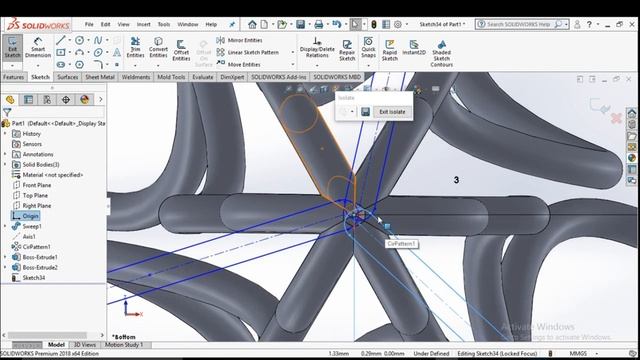Open the File menu
The width and height of the screenshot is (640, 360).
tap(89, 24)
